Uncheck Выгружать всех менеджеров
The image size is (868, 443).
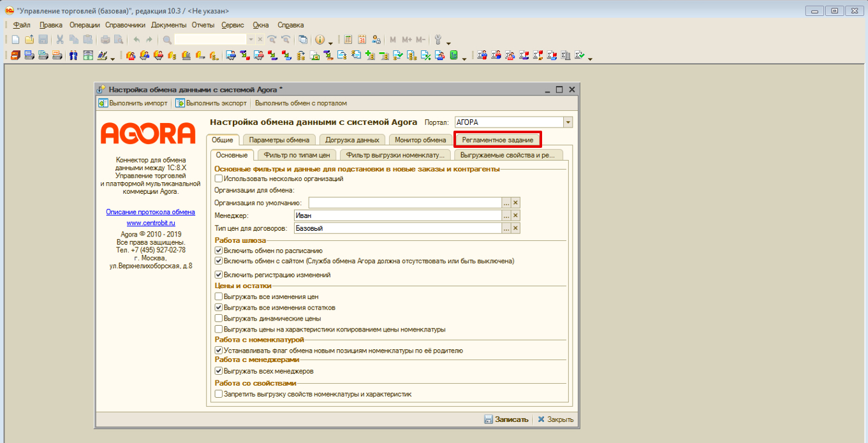[x=219, y=371]
